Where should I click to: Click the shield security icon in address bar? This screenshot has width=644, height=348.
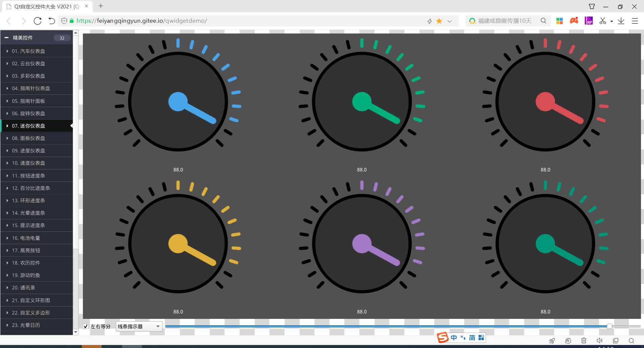[64, 21]
